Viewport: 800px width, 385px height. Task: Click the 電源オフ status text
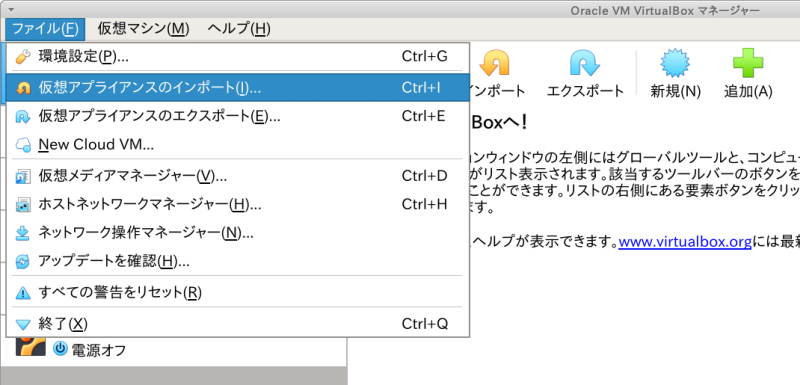coord(98,350)
